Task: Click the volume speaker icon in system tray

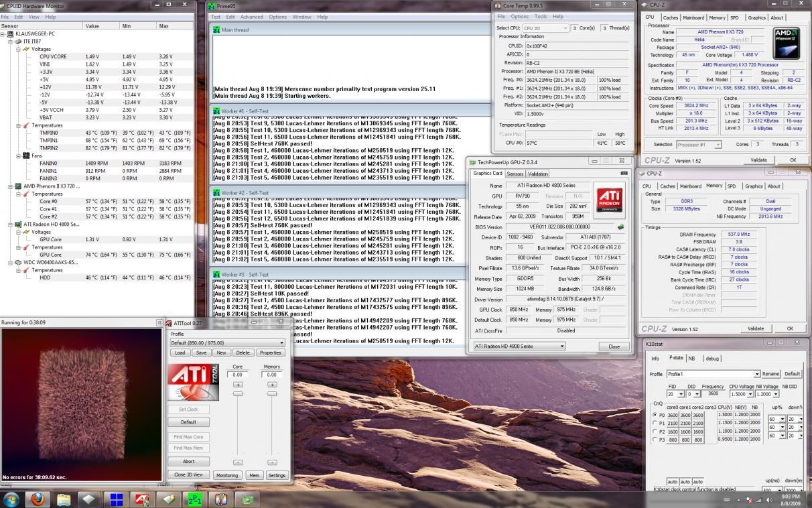Action: (x=769, y=500)
